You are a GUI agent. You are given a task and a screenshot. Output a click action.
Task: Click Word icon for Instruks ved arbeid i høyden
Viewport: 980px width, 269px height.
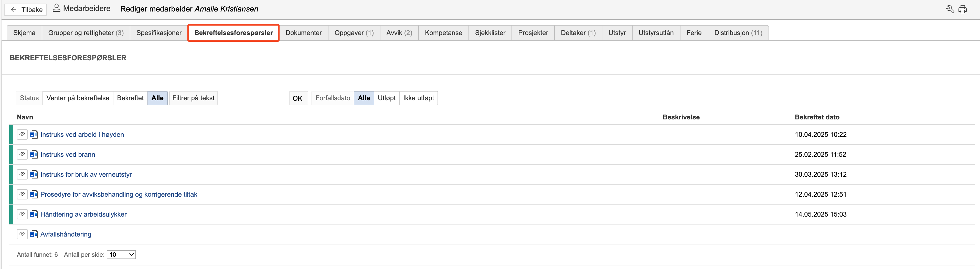(34, 134)
